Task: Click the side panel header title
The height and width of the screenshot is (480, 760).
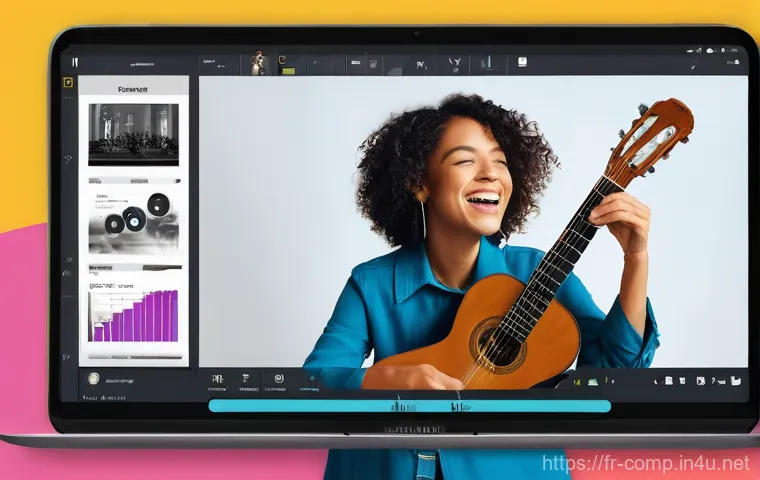Action: point(133,89)
